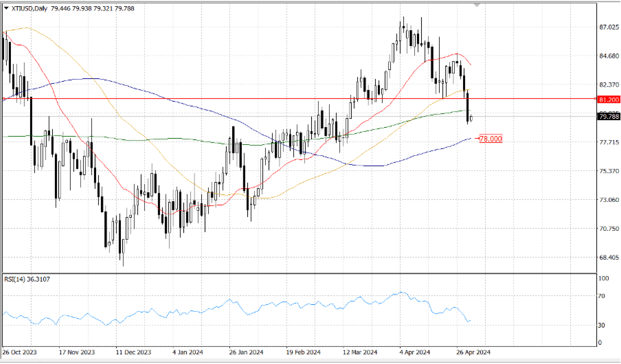Viewport: 621px width, 364px height.
Task: Click the black 79.788 current price tag
Action: coord(609,116)
